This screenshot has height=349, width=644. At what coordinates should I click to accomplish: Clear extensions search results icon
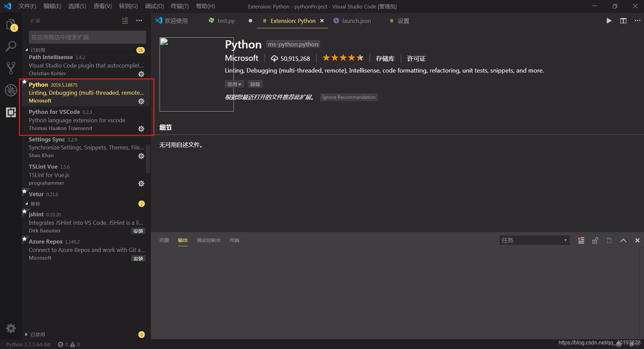125,21
